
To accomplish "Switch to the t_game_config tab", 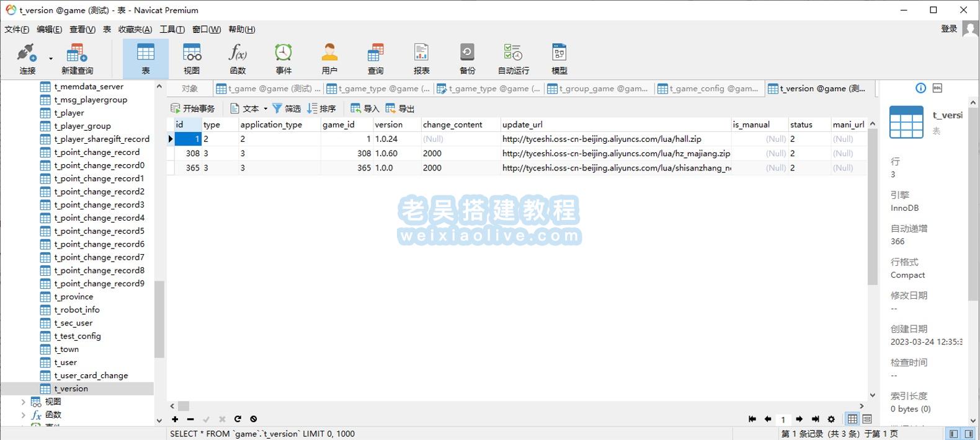I will 708,89.
